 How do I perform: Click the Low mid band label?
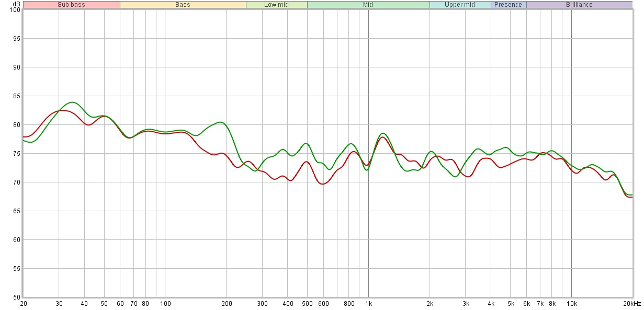click(x=276, y=5)
